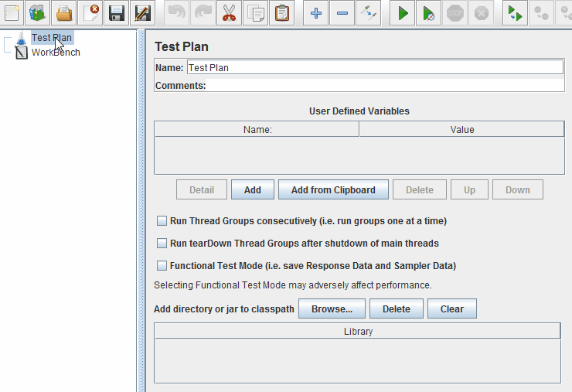
Task: Click Remote Stop All icon
Action: [x=541, y=13]
